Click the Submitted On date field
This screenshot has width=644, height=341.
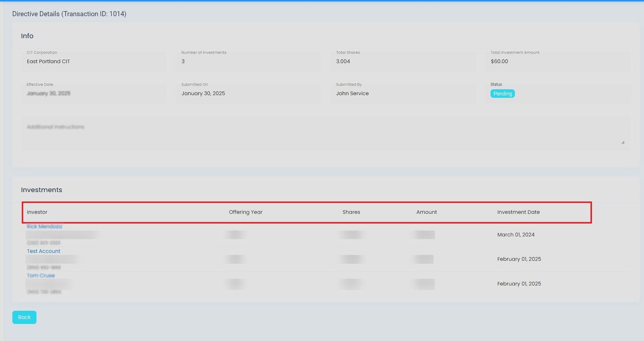(x=248, y=93)
